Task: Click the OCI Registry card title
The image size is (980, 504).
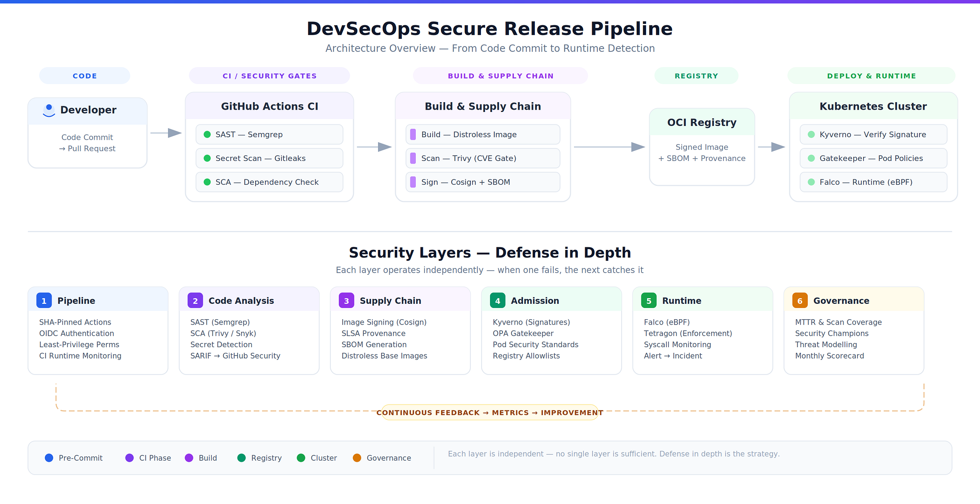Action: [702, 123]
